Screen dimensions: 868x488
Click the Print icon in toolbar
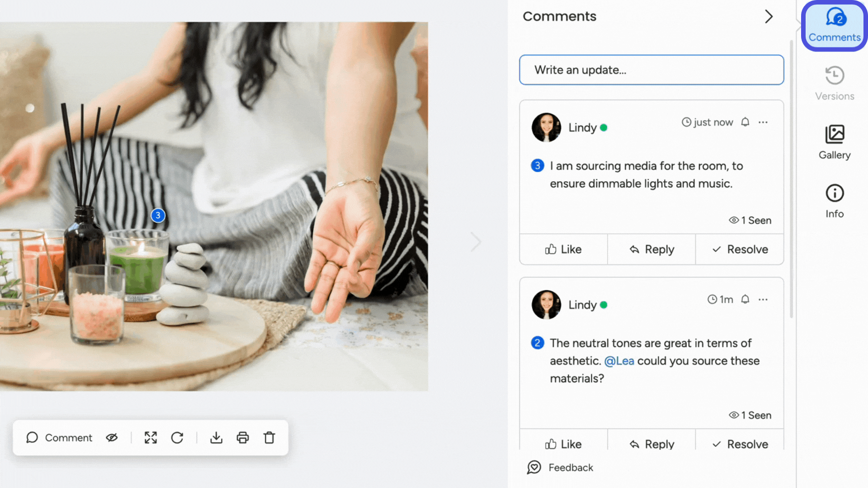click(x=243, y=437)
